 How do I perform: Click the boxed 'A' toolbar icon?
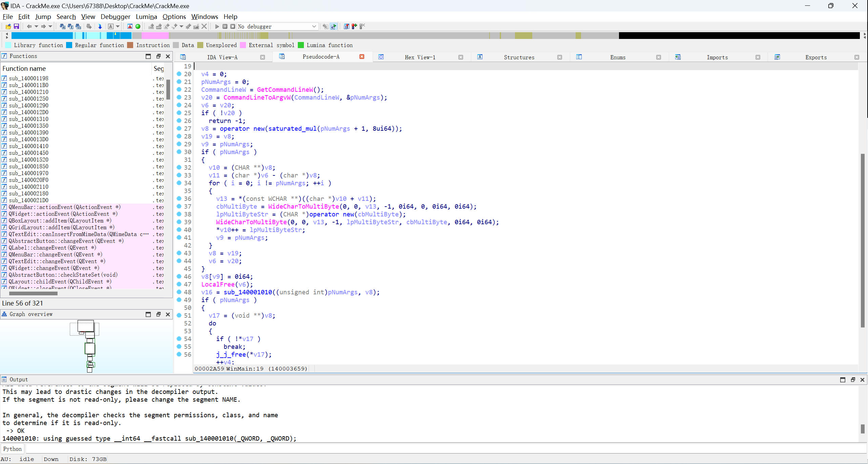pyautogui.click(x=111, y=26)
